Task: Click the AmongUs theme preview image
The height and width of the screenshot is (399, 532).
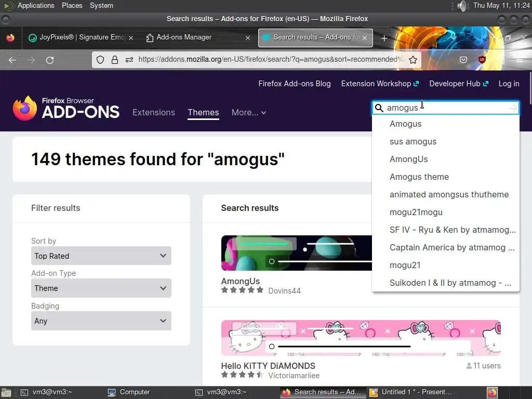Action: (297, 253)
